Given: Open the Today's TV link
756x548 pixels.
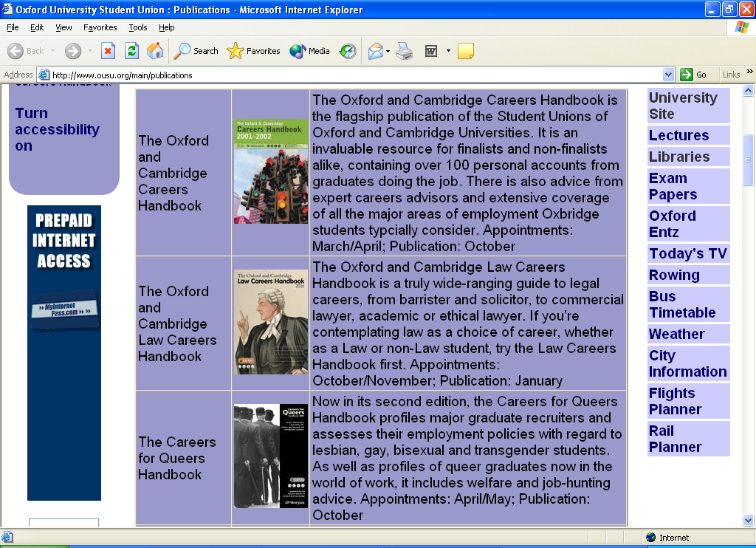Looking at the screenshot, I should 688,253.
